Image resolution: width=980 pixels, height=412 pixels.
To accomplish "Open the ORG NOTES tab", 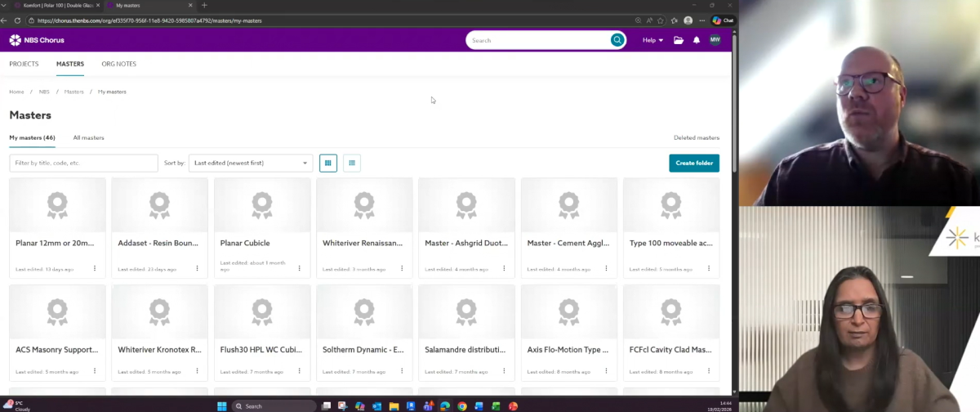I will [119, 64].
